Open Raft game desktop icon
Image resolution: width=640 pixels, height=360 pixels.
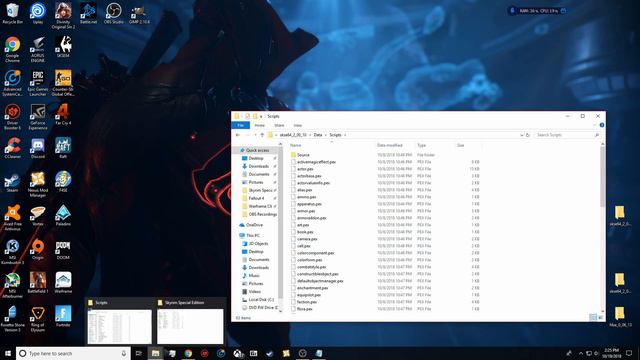click(63, 148)
